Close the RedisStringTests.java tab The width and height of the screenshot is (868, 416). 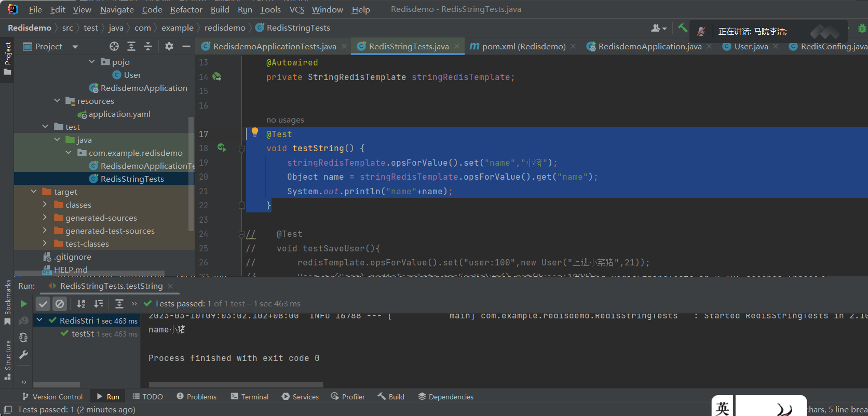point(457,46)
